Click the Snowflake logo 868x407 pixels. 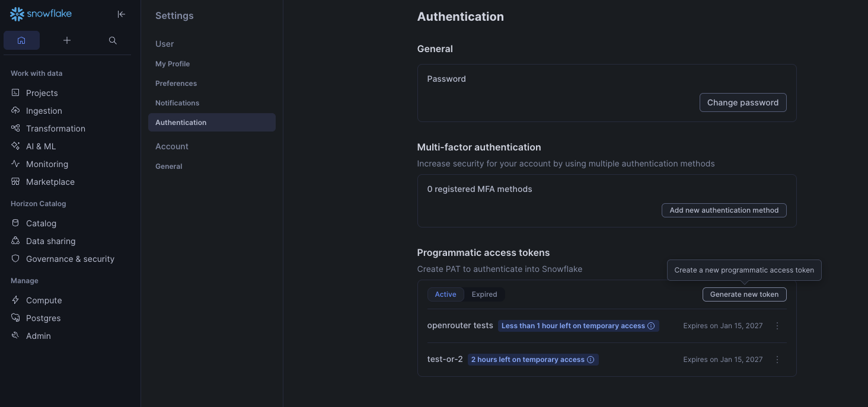[41, 14]
